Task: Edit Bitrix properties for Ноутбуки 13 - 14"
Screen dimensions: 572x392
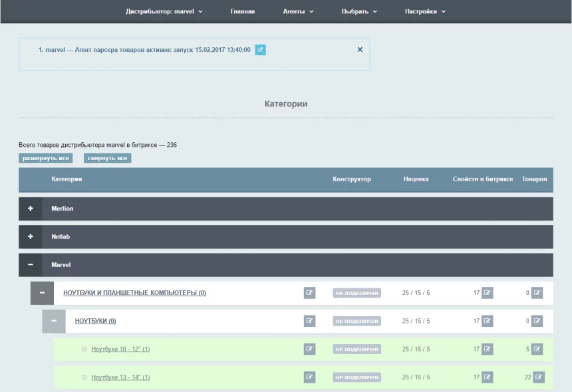Action: [x=488, y=377]
